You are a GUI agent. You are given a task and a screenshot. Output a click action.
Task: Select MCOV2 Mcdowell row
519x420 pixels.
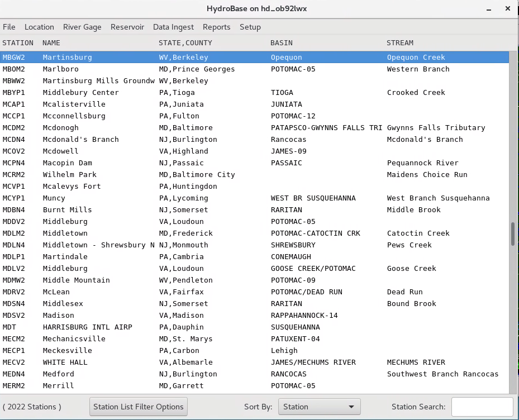[x=254, y=151]
